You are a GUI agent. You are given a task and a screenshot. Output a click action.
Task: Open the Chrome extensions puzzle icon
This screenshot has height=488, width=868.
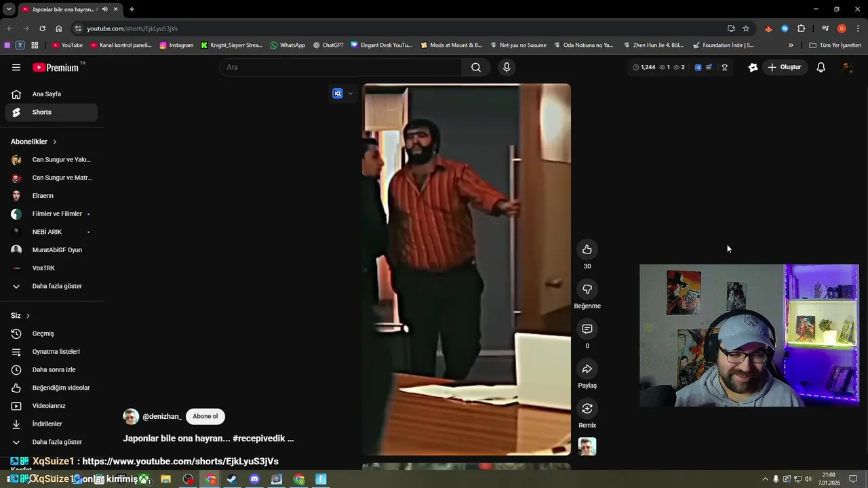(x=802, y=28)
